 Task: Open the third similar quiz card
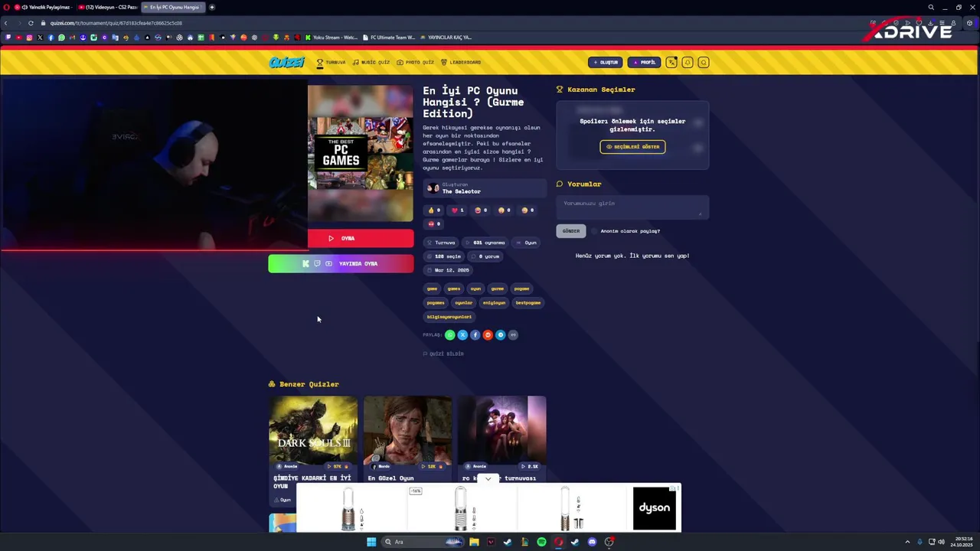(502, 440)
